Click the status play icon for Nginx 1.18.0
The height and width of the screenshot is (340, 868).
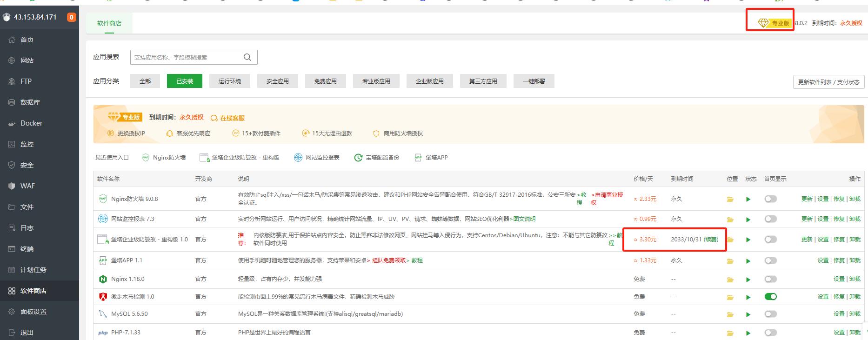click(x=748, y=280)
